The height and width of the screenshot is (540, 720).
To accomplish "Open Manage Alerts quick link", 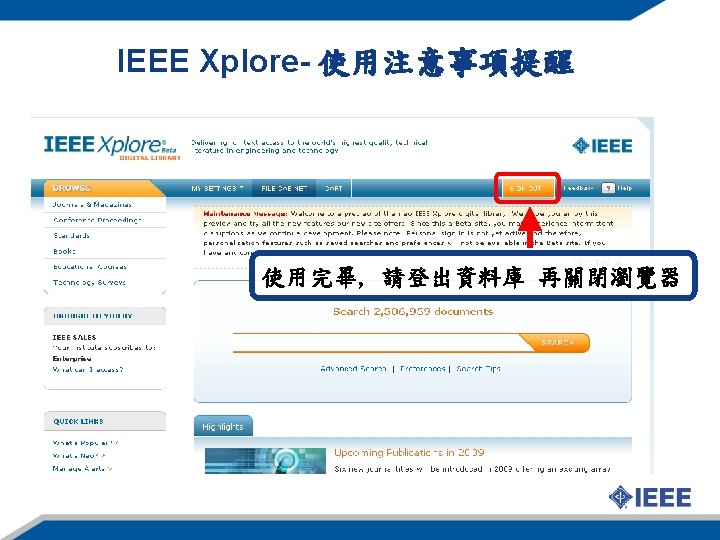I will point(82,469).
